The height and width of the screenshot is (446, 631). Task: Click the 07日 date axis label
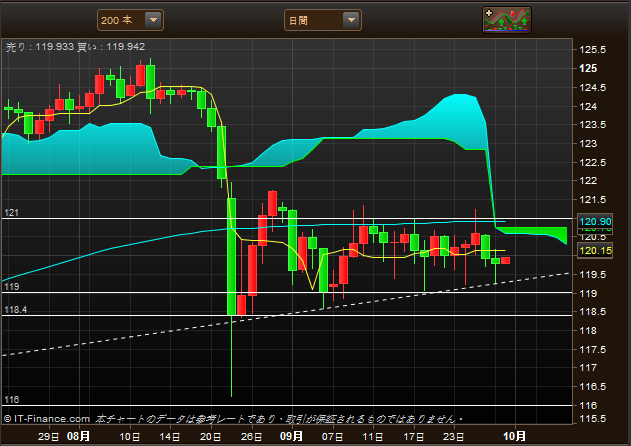coord(332,436)
